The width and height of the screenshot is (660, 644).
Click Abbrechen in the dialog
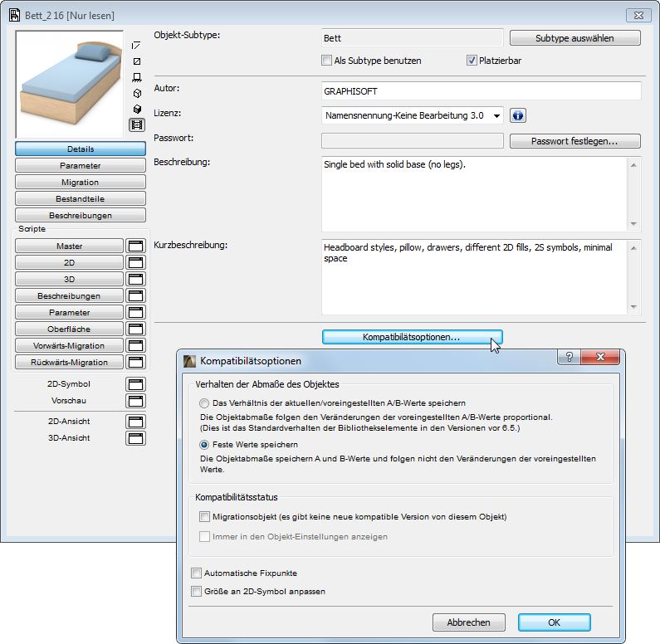[468, 622]
